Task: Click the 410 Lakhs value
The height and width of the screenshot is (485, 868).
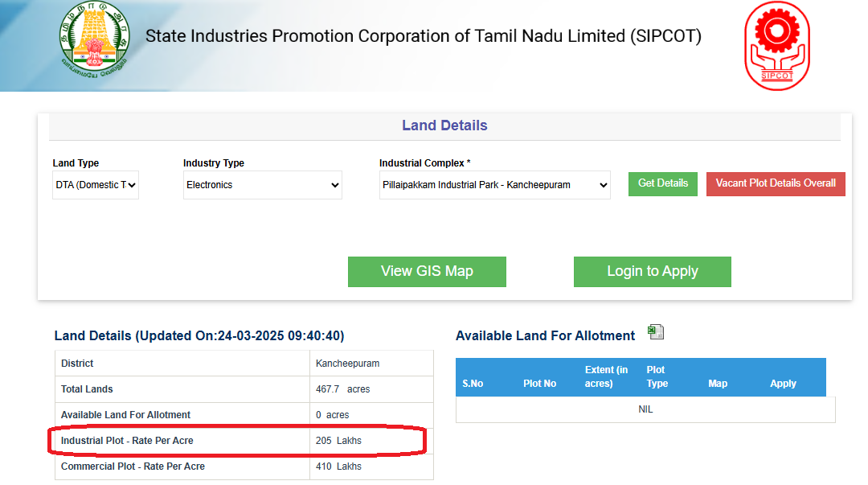Action: 338,467
